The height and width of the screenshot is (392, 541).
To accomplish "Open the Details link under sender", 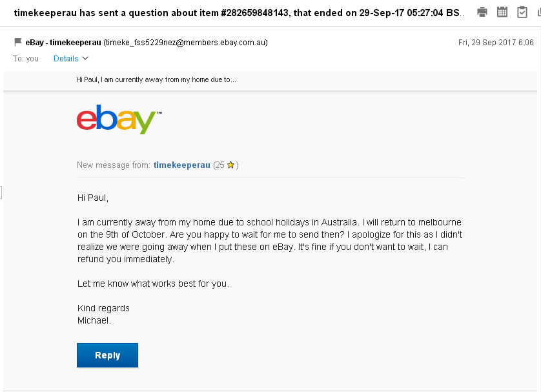I will click(66, 59).
